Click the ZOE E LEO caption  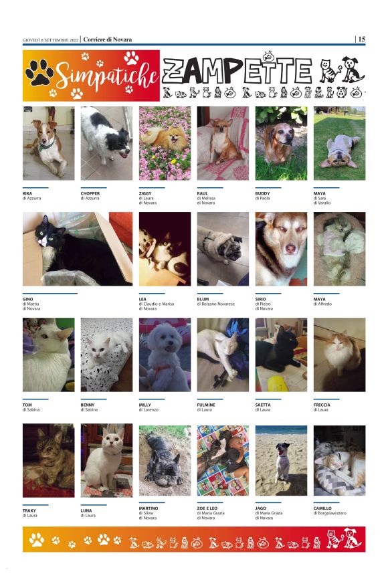[x=207, y=508]
